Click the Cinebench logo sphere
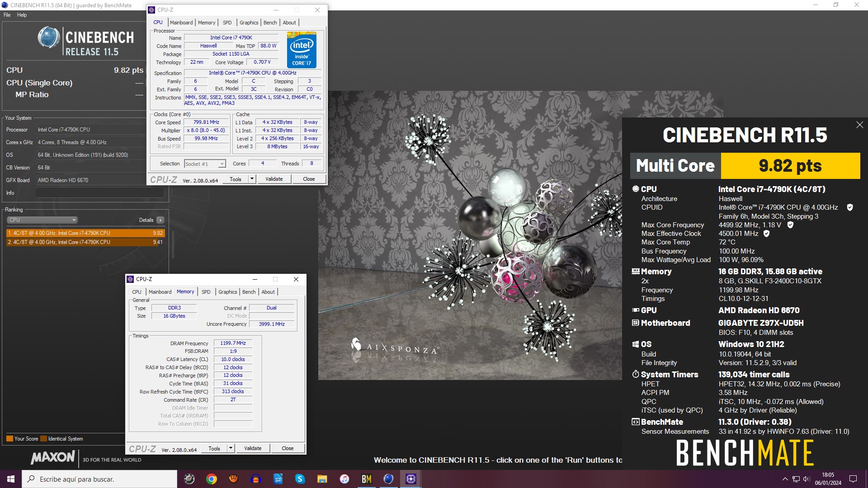Viewport: 868px width, 488px height. point(48,38)
